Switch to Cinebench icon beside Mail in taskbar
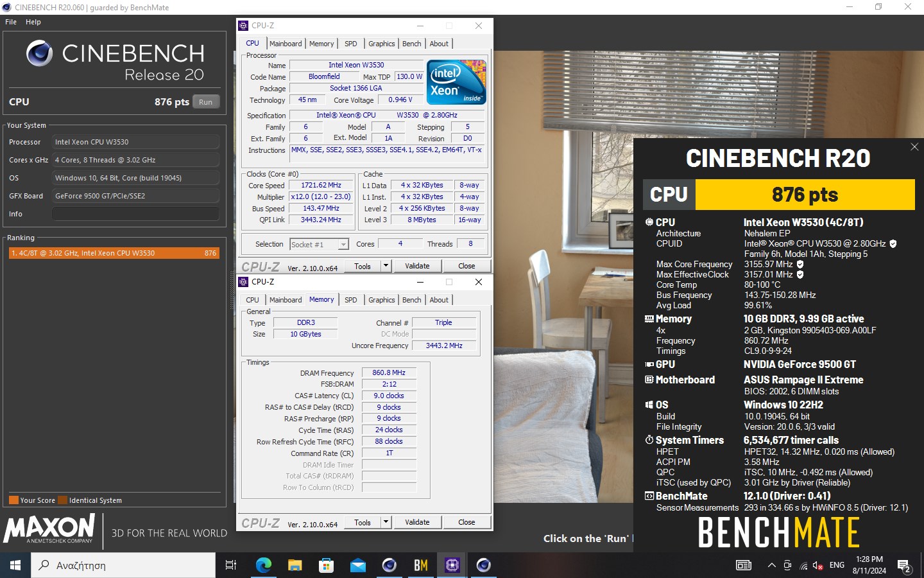The image size is (924, 578). [x=389, y=565]
